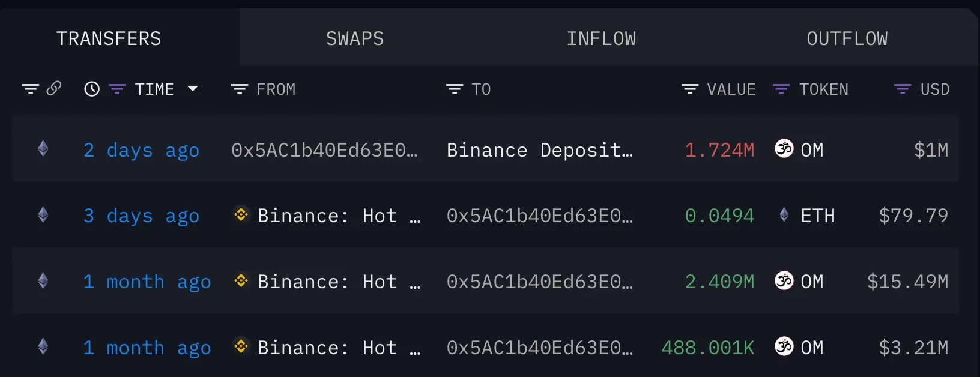This screenshot has height=377, width=980.
Task: Open the filter on the USD column
Action: click(903, 89)
